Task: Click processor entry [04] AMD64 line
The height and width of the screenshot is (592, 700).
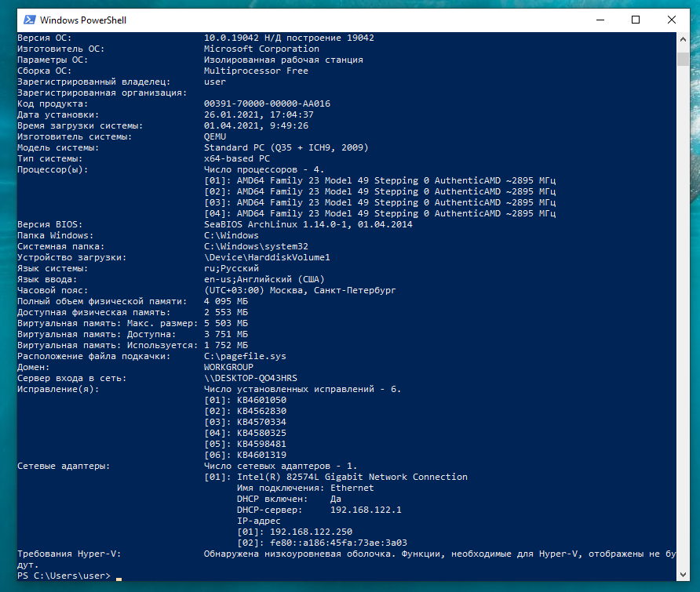Action: click(x=380, y=213)
